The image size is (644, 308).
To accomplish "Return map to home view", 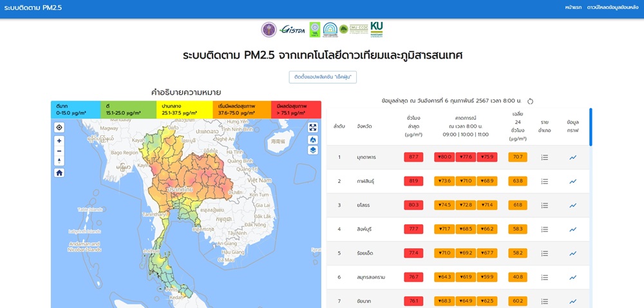I will click(x=59, y=173).
